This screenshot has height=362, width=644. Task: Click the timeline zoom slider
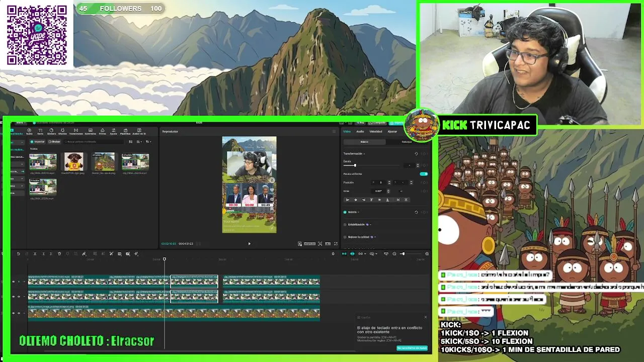coord(411,254)
